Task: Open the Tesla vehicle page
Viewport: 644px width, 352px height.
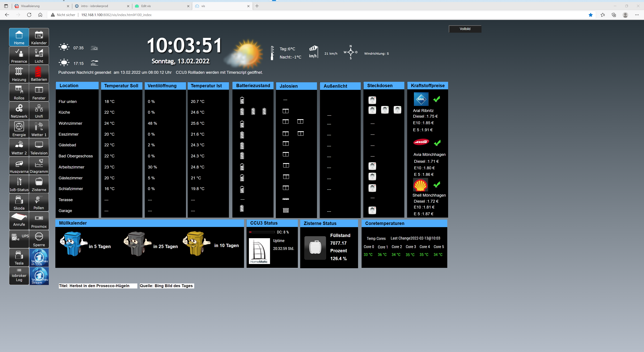Action: point(19,257)
